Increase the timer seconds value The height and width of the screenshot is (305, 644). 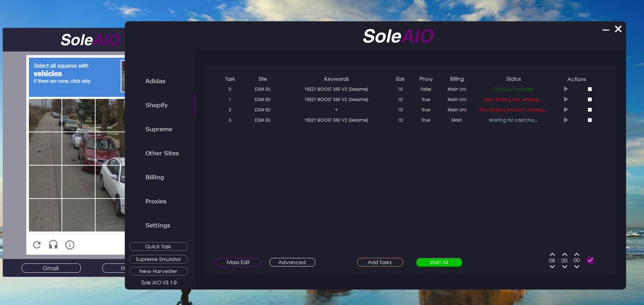[576, 255]
